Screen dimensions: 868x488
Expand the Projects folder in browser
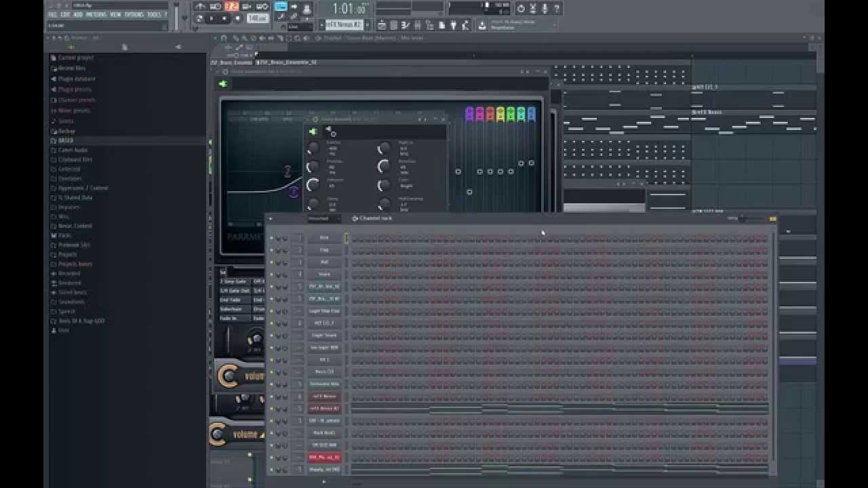click(67, 254)
